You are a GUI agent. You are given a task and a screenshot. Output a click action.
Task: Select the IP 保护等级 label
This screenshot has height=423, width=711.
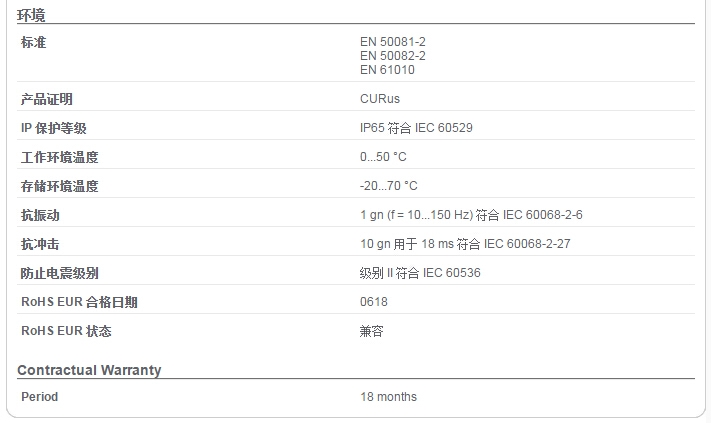click(54, 128)
